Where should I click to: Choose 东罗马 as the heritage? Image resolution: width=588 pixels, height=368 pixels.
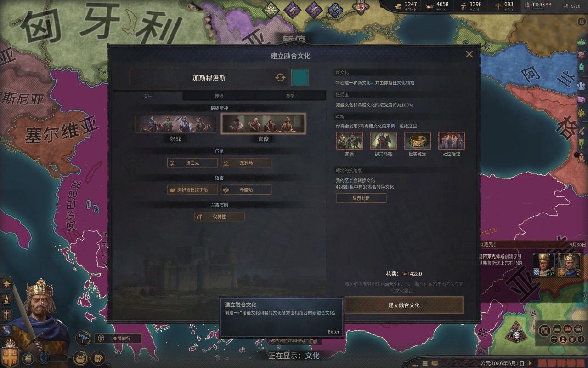click(x=246, y=163)
